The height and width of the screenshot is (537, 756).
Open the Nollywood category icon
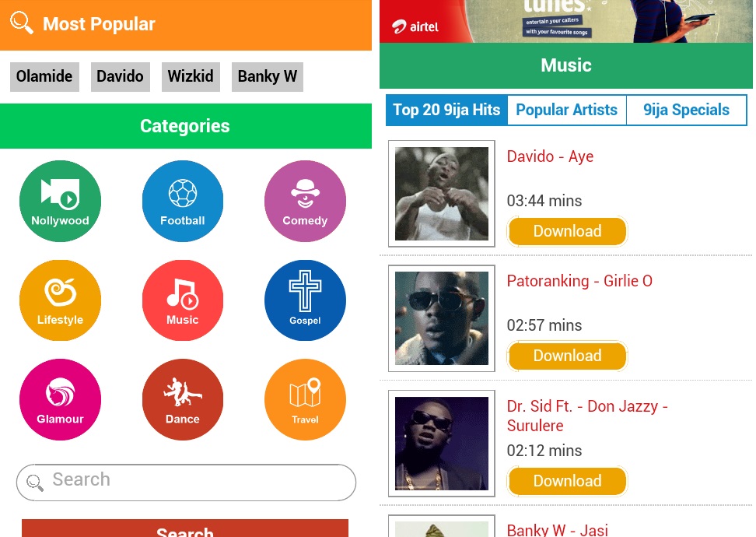[60, 201]
